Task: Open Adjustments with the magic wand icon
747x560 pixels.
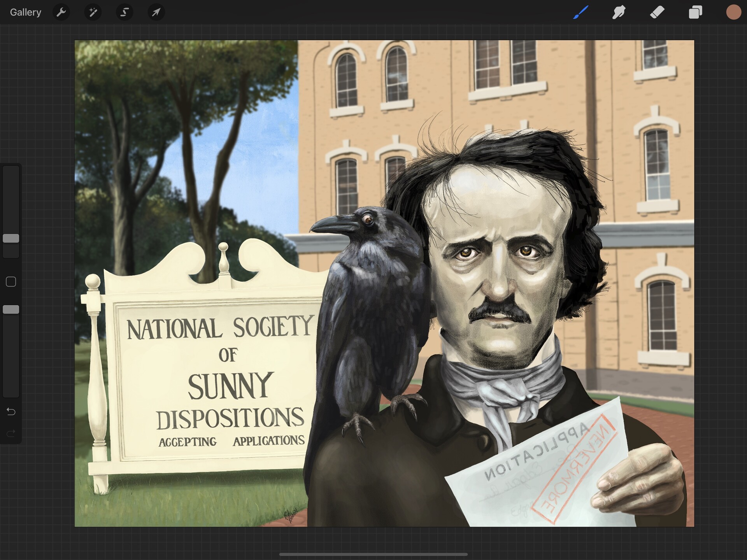Action: click(93, 12)
